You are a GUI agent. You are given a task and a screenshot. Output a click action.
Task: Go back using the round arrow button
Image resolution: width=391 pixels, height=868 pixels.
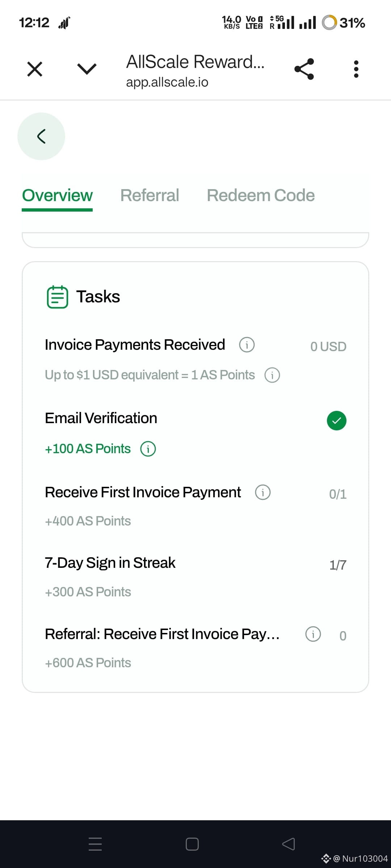click(x=41, y=136)
